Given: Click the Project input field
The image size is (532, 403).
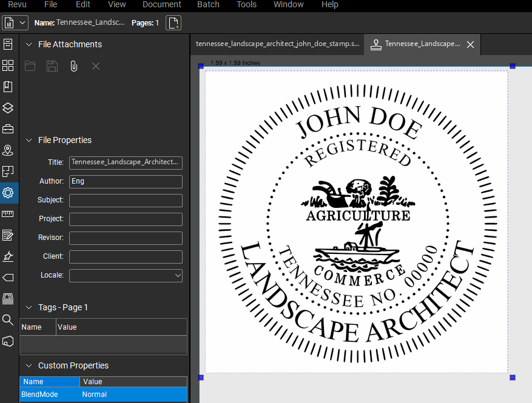Looking at the screenshot, I should [126, 219].
